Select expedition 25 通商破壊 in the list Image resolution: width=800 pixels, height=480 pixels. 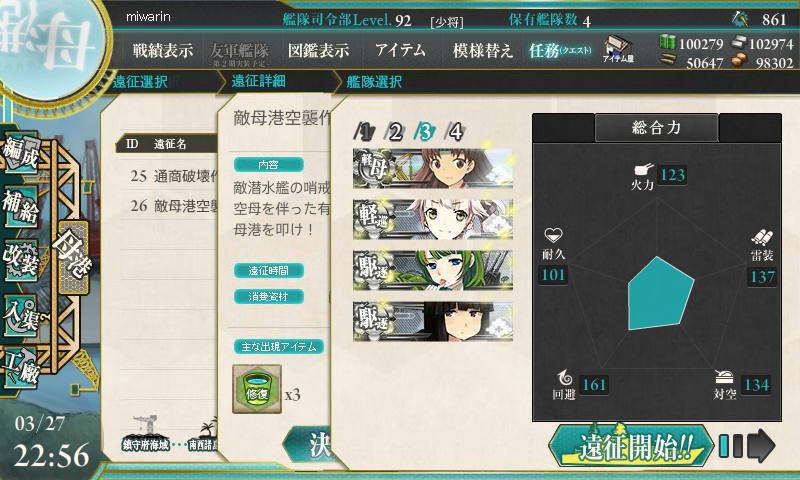tap(171, 176)
